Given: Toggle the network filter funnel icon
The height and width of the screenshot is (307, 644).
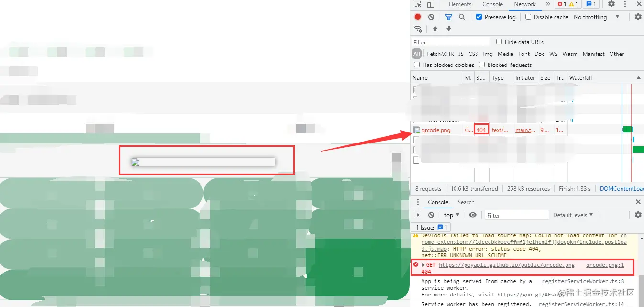Looking at the screenshot, I should [449, 17].
